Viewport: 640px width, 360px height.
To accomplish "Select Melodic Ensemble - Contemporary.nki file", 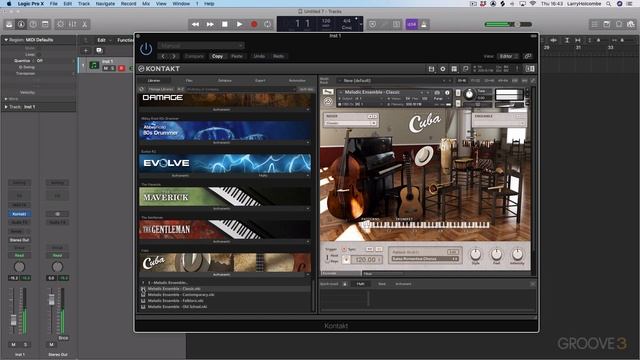I will click(x=181, y=295).
